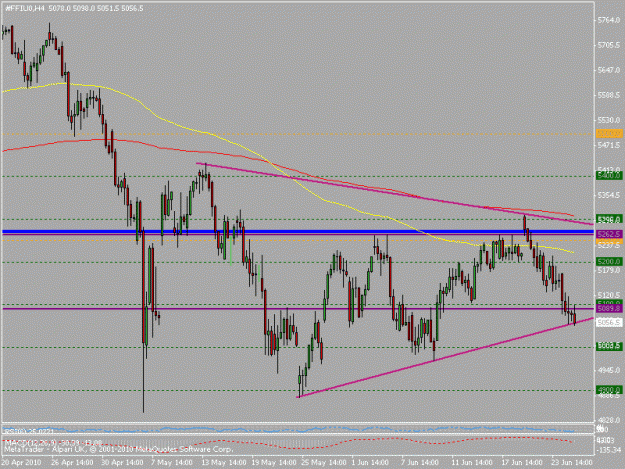Select the falling magenta upper trendline
625x469 pixels.
(395, 194)
